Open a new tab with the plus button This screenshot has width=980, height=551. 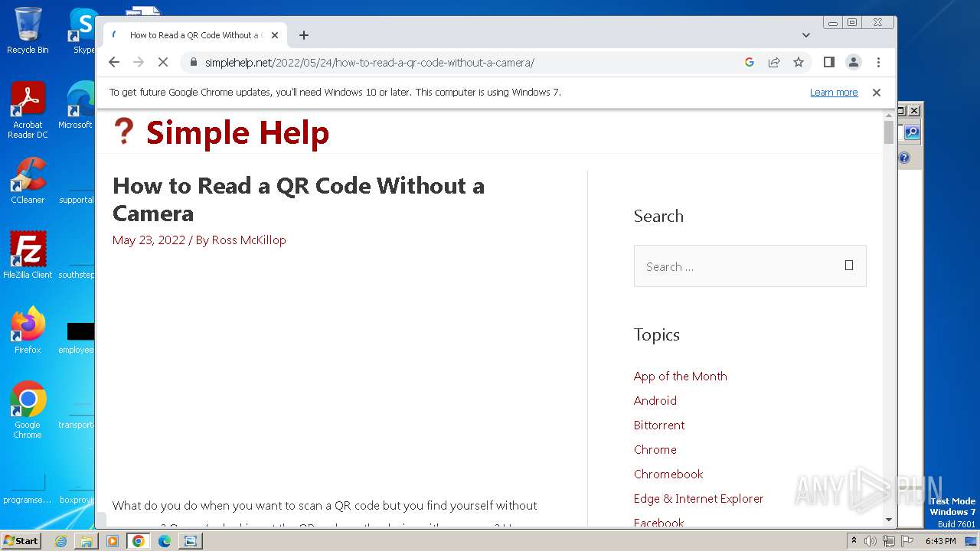304,35
